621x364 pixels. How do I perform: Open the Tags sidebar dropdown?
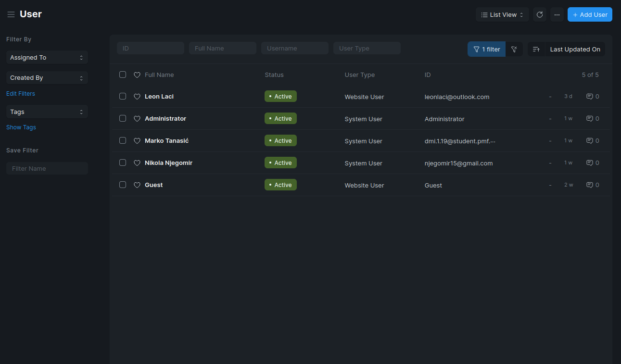point(47,112)
